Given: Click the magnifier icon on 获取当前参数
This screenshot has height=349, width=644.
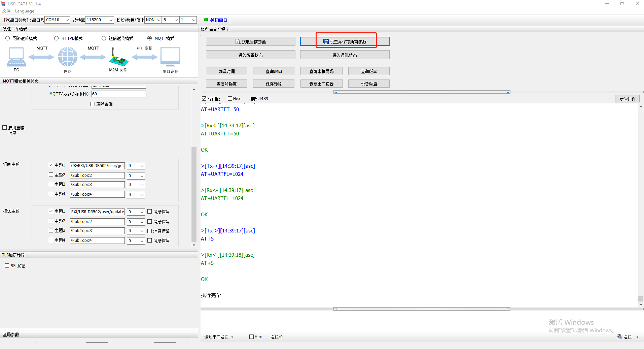Looking at the screenshot, I should (x=238, y=42).
